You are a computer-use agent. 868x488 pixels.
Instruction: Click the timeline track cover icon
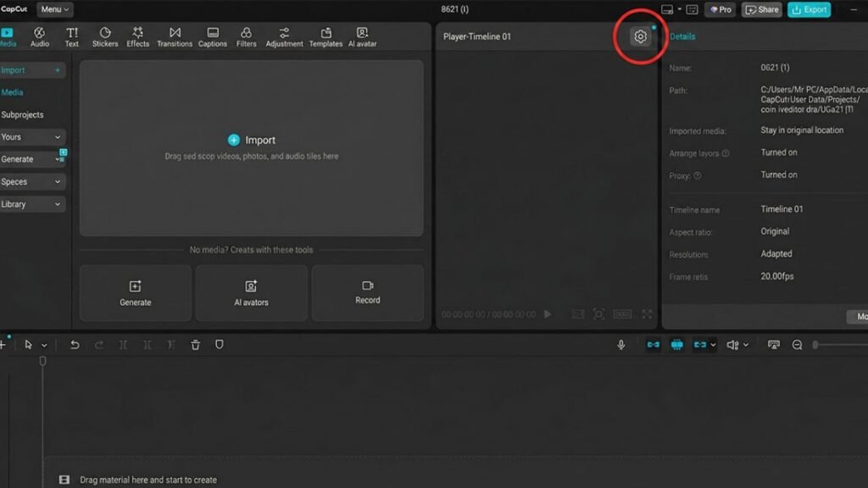(x=64, y=480)
